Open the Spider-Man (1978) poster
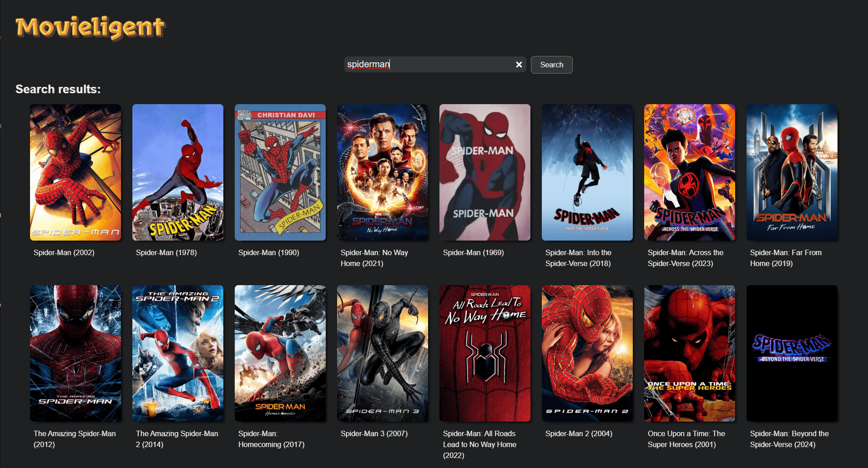This screenshot has width=868, height=468. pos(178,172)
